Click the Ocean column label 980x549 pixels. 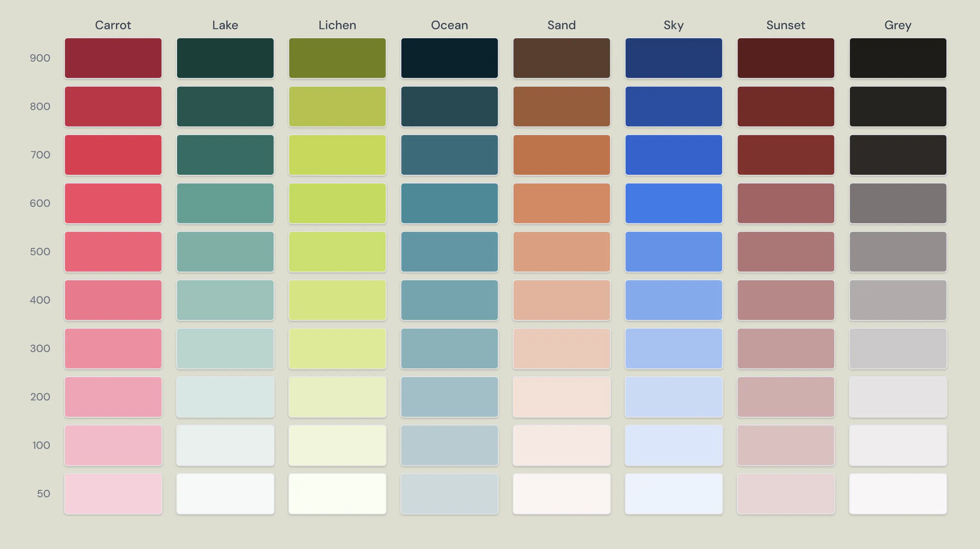pos(449,25)
